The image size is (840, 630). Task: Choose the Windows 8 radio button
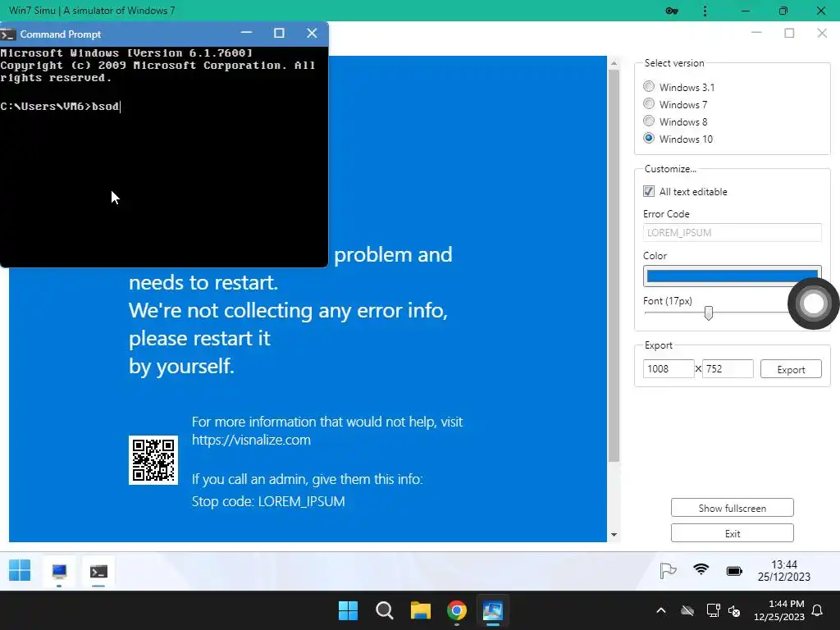[x=649, y=121]
